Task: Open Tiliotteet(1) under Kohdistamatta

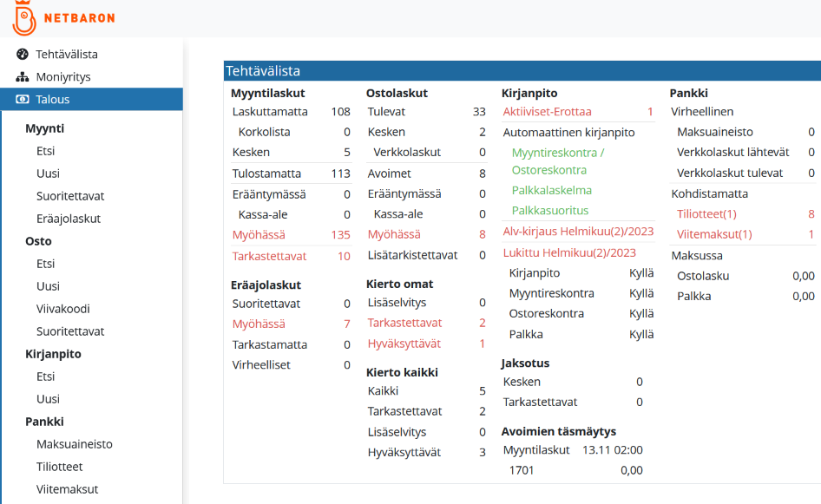Action: [x=706, y=213]
